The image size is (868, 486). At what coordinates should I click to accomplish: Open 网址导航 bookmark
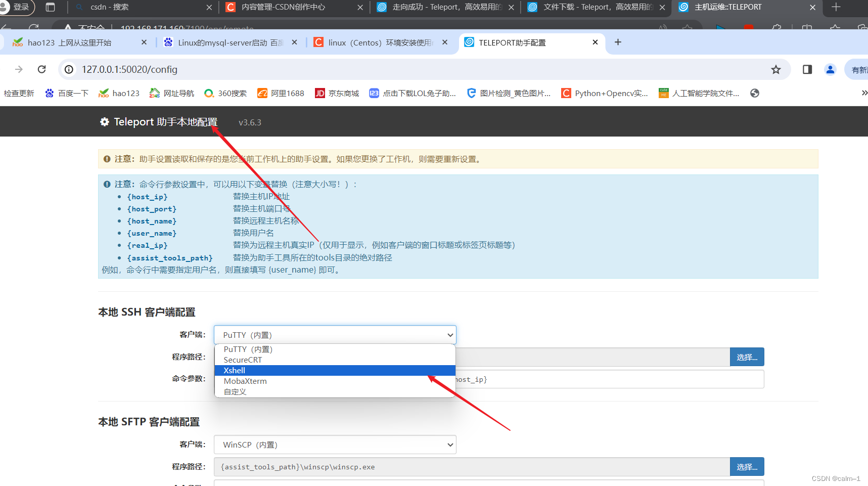coord(172,93)
